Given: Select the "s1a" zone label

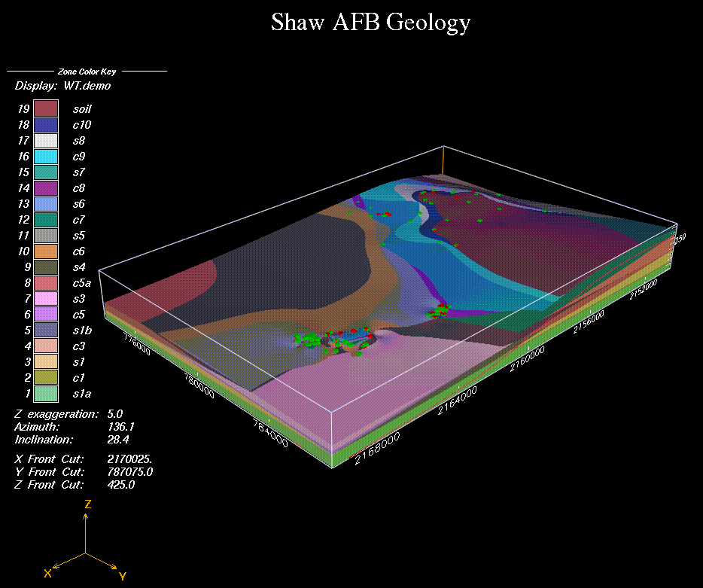Looking at the screenshot, I should point(82,394).
